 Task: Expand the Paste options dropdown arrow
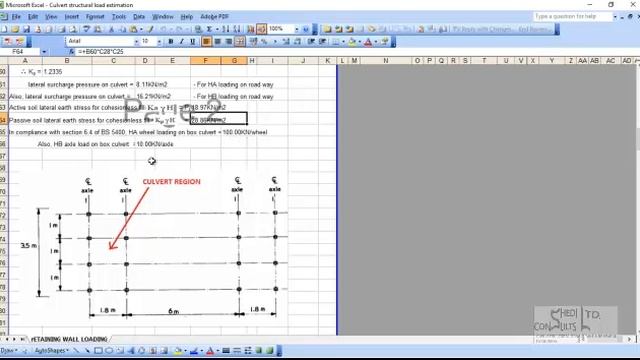(141, 29)
